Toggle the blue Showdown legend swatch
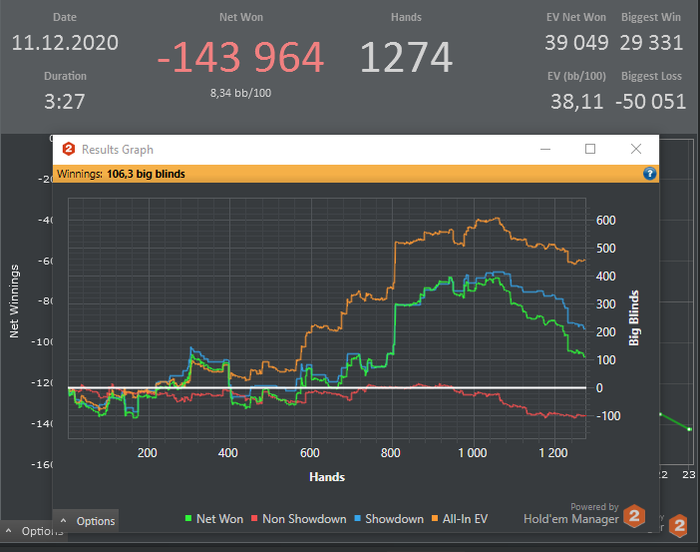The image size is (700, 552). point(357,519)
